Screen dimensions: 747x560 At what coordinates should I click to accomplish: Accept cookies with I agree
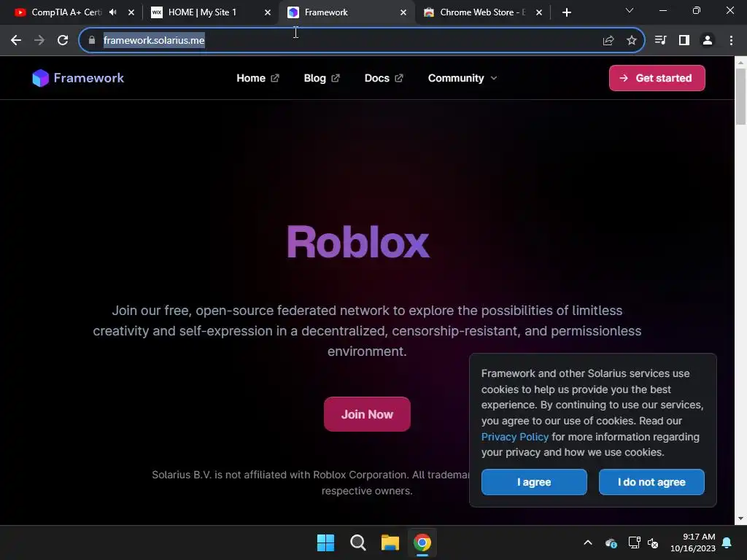(534, 482)
